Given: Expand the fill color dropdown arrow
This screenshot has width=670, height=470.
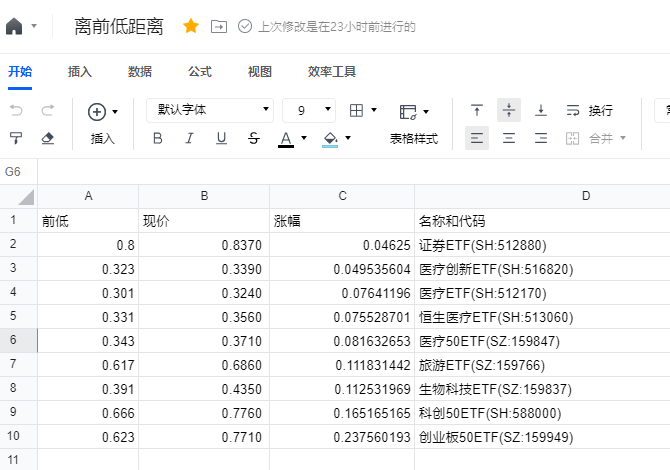Looking at the screenshot, I should pos(348,138).
